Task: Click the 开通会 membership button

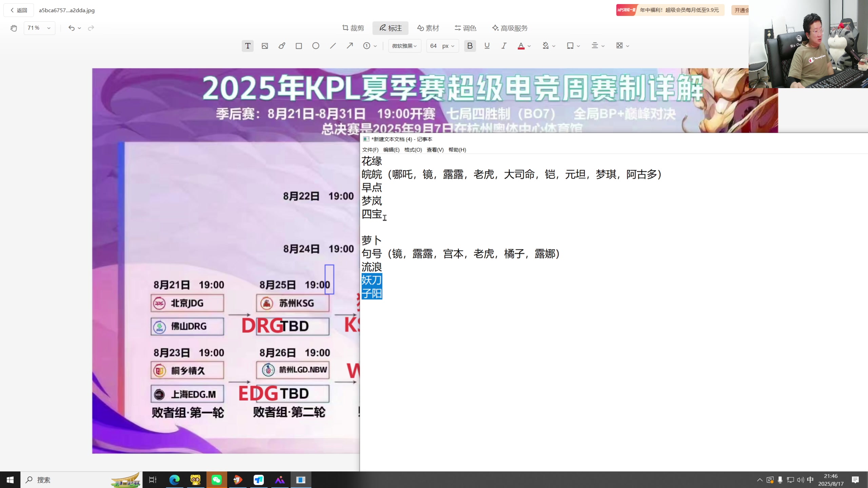Action: click(x=740, y=10)
